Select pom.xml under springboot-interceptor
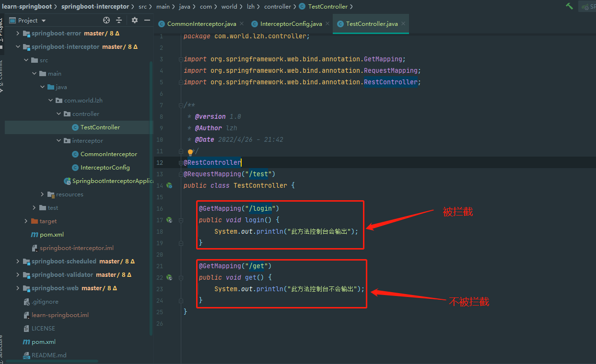This screenshot has height=364, width=596. click(x=52, y=235)
